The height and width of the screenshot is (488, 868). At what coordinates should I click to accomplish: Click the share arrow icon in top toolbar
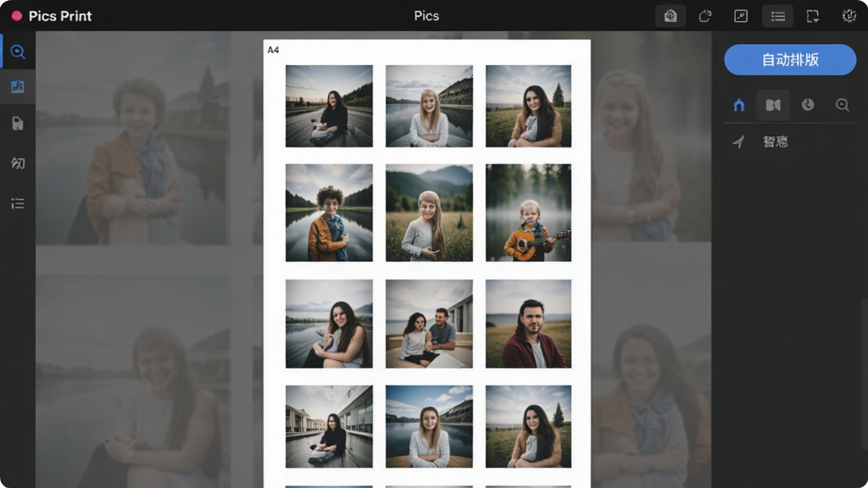click(x=704, y=16)
